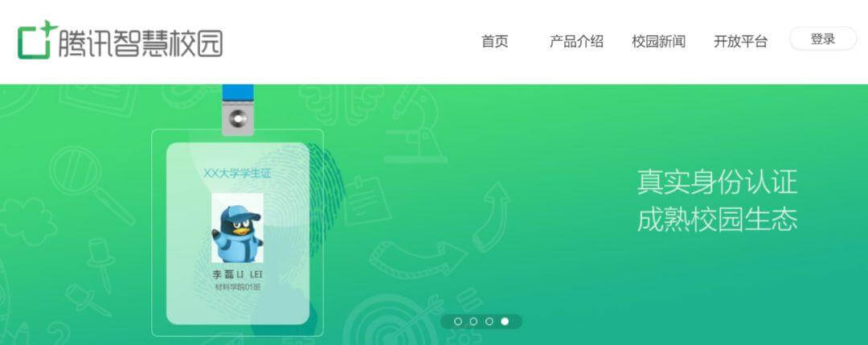Click the 登录 button
868x345 pixels.
pos(823,39)
